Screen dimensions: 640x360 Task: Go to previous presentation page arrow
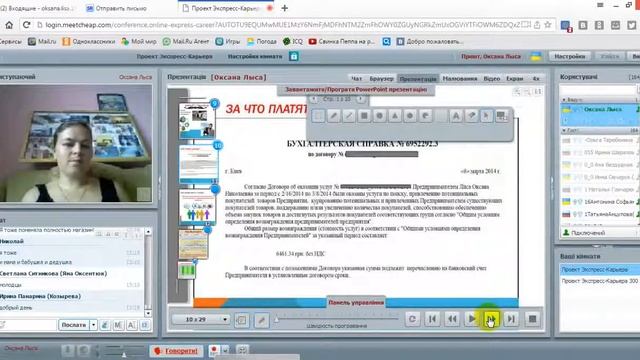(313, 99)
